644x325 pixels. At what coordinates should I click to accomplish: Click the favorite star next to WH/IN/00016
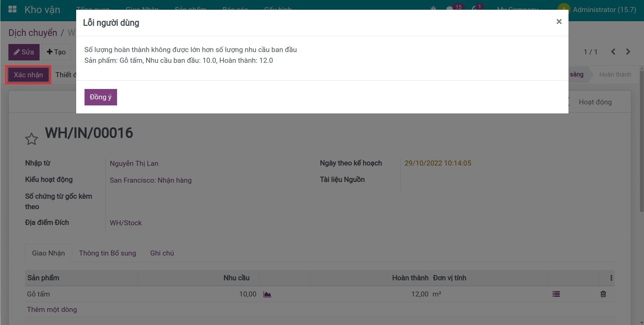[32, 139]
